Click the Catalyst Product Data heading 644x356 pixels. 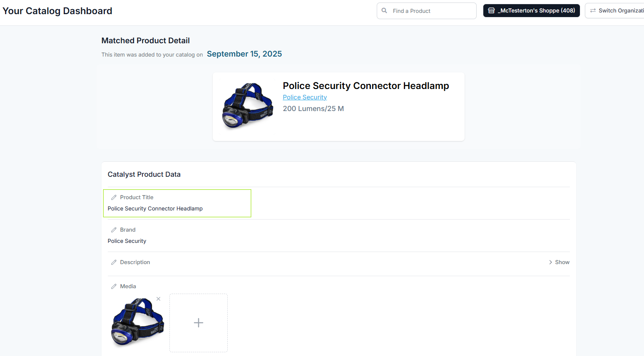[x=144, y=174]
